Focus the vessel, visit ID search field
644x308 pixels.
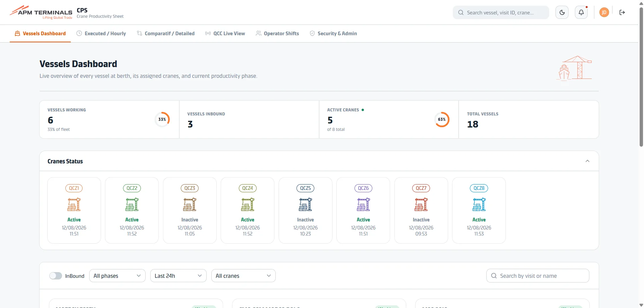click(x=501, y=12)
